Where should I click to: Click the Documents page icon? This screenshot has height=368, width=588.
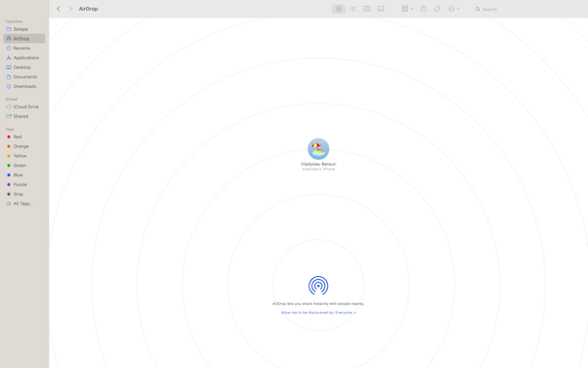tap(9, 77)
